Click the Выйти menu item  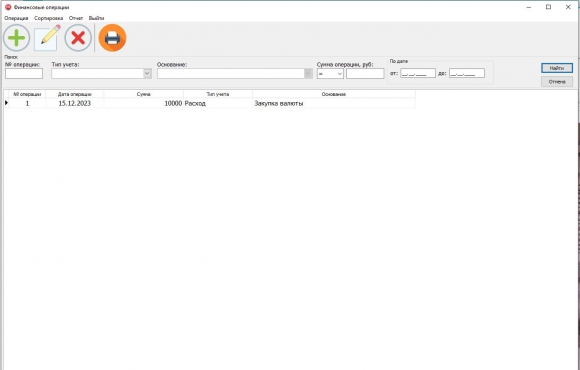(x=96, y=18)
